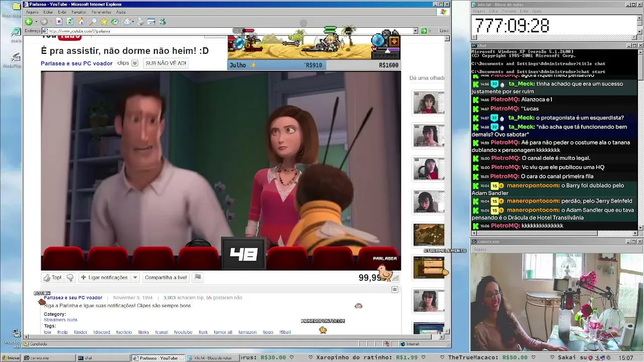This screenshot has width=644, height=362.
Task: Switch to the chat taskbar button
Action: click(103, 358)
